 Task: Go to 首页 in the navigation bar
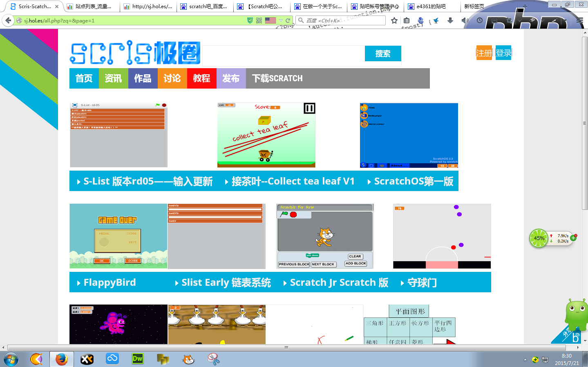[x=84, y=78]
